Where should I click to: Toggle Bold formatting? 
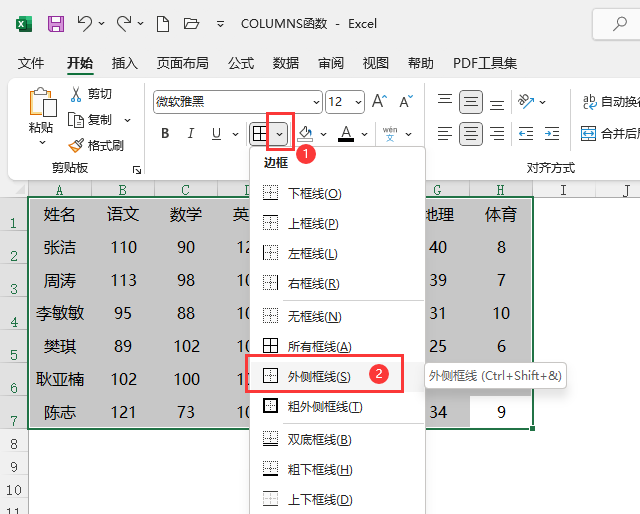165,133
